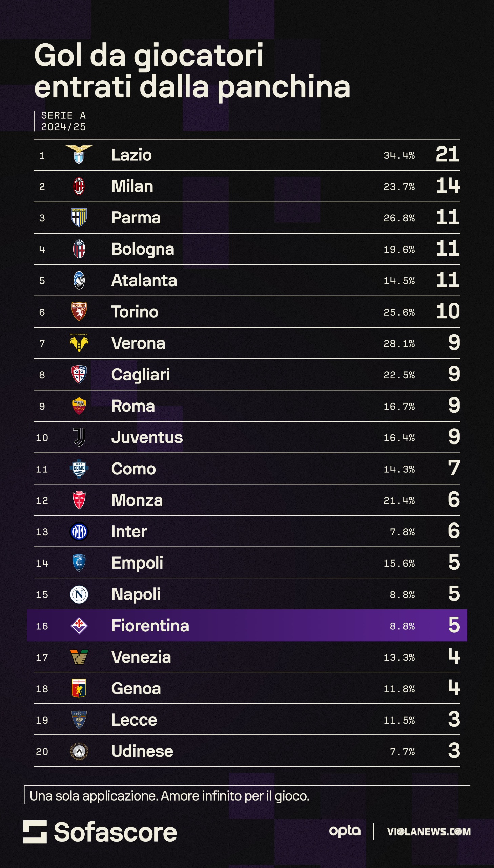The width and height of the screenshot is (494, 868).
Task: Click the Napoli N badge
Action: [79, 594]
